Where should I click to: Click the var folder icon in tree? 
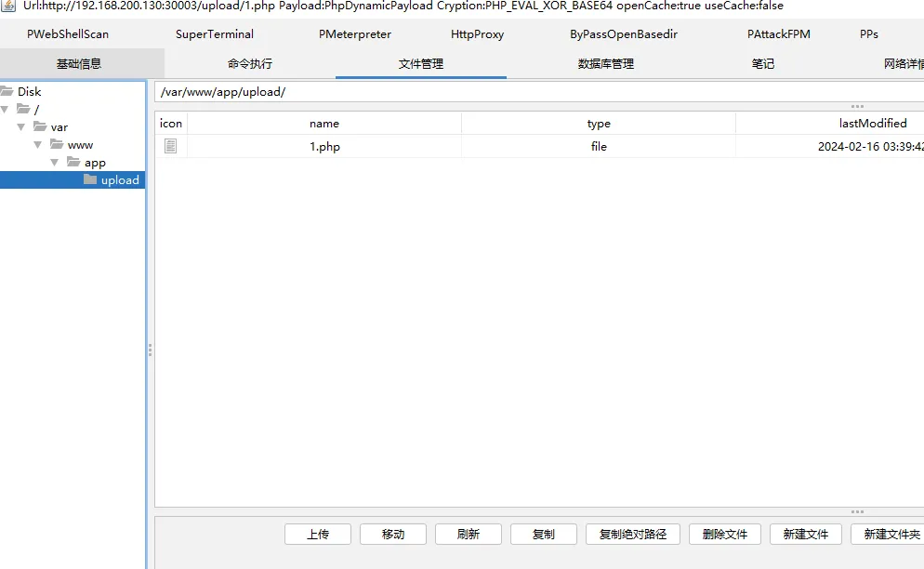click(40, 126)
